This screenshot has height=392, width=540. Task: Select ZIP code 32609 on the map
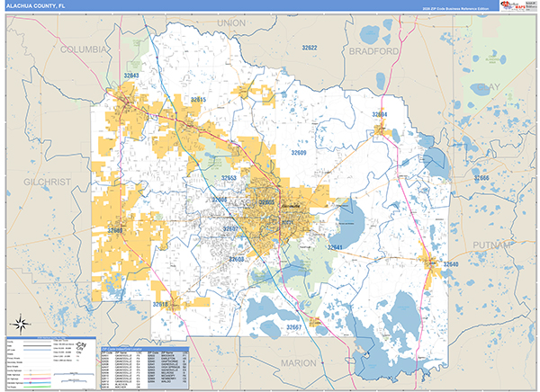click(299, 153)
